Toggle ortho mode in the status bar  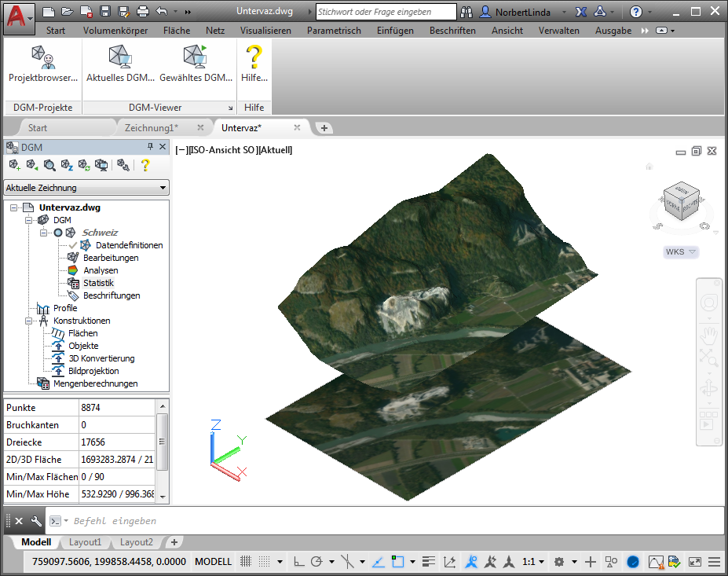[x=298, y=562]
